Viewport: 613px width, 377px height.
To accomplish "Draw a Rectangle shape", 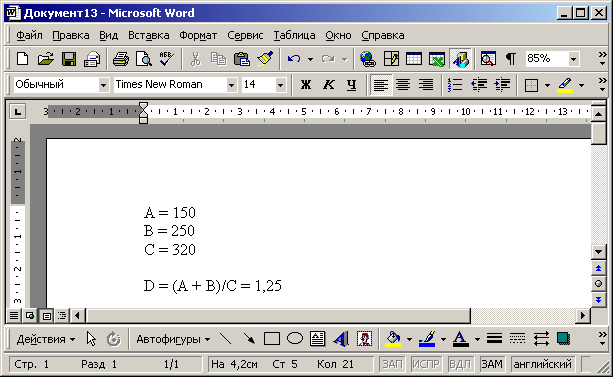I will point(272,339).
